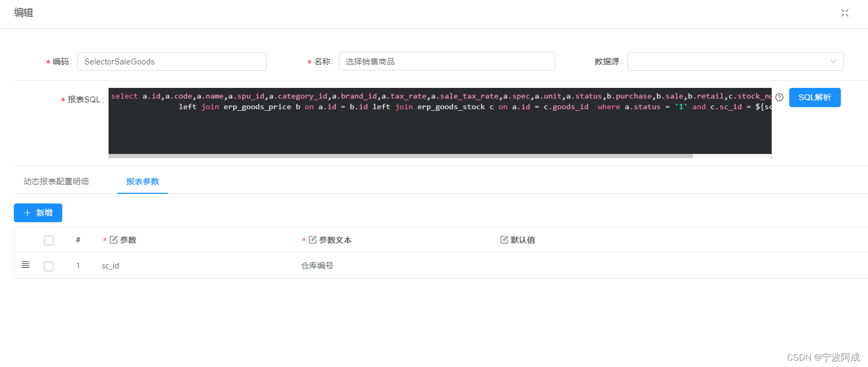
Task: Toggle the select-all checkbox in table header
Action: pos(49,240)
